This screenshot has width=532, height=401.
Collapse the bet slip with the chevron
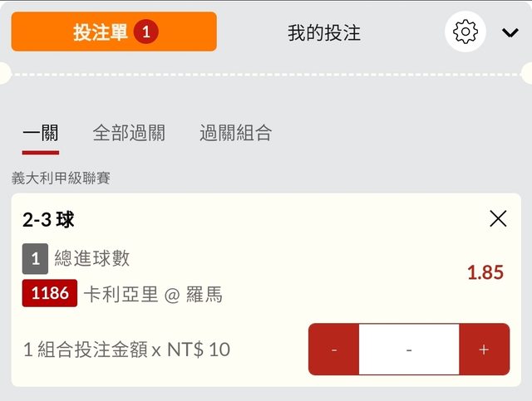510,33
